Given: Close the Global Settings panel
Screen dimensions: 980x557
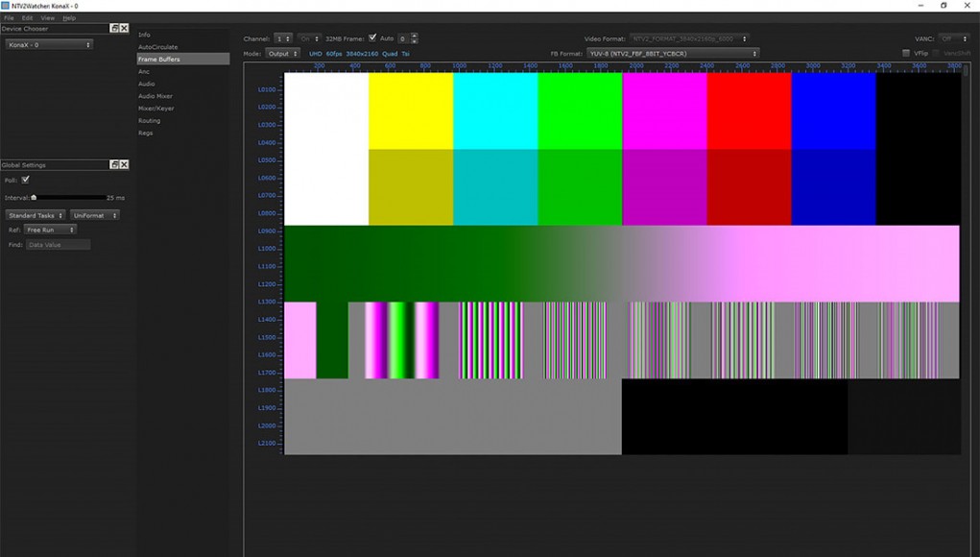Looking at the screenshot, I should click(x=124, y=164).
